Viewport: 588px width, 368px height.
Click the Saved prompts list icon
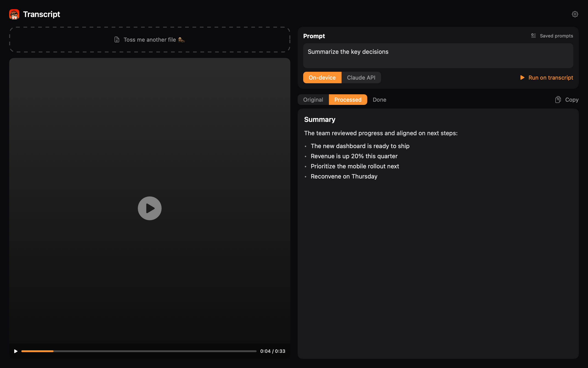point(533,35)
